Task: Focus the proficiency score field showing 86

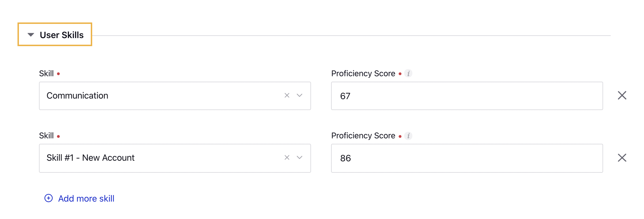Action: [467, 158]
